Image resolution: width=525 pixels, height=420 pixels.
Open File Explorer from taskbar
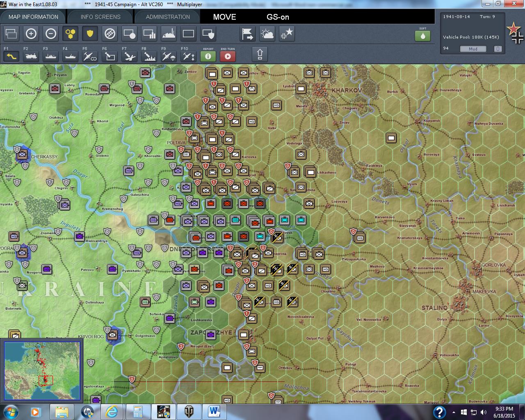[x=62, y=412]
